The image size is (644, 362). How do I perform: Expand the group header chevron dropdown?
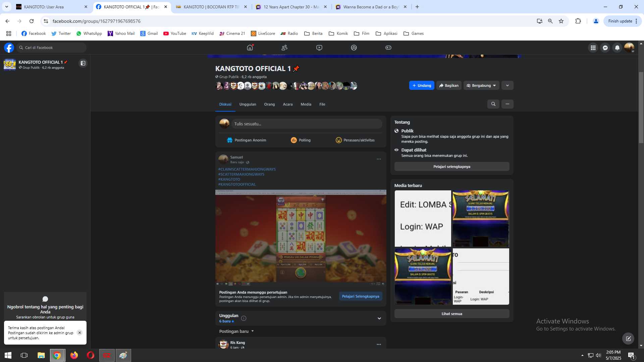click(x=507, y=85)
